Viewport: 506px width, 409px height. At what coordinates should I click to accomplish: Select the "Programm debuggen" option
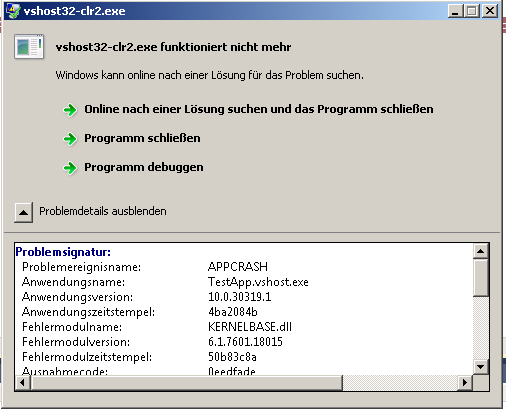coord(144,167)
